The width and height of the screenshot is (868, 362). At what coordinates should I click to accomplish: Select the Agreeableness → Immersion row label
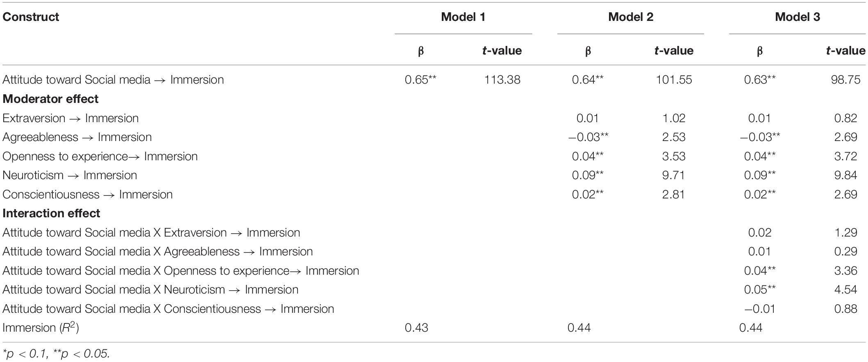click(77, 137)
